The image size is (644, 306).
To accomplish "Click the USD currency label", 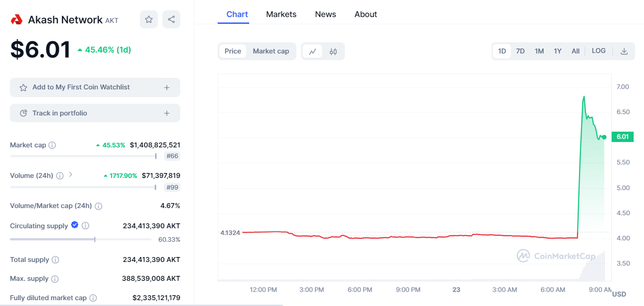I will point(619,294).
